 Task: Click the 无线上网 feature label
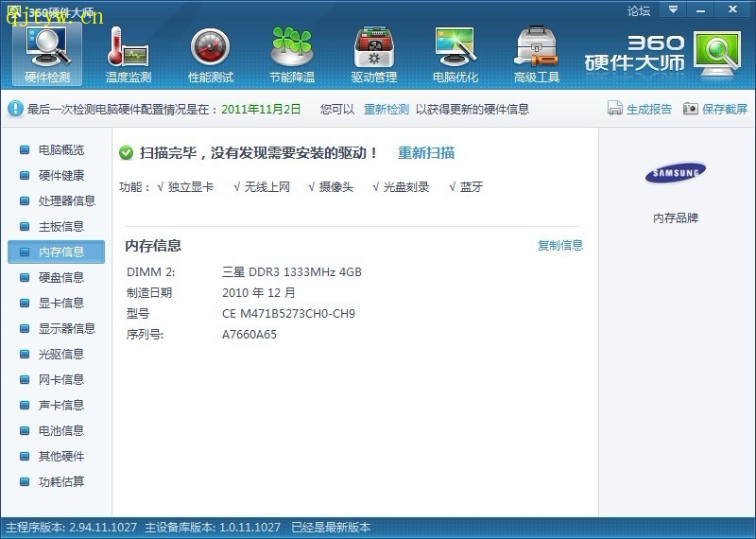[x=267, y=186]
